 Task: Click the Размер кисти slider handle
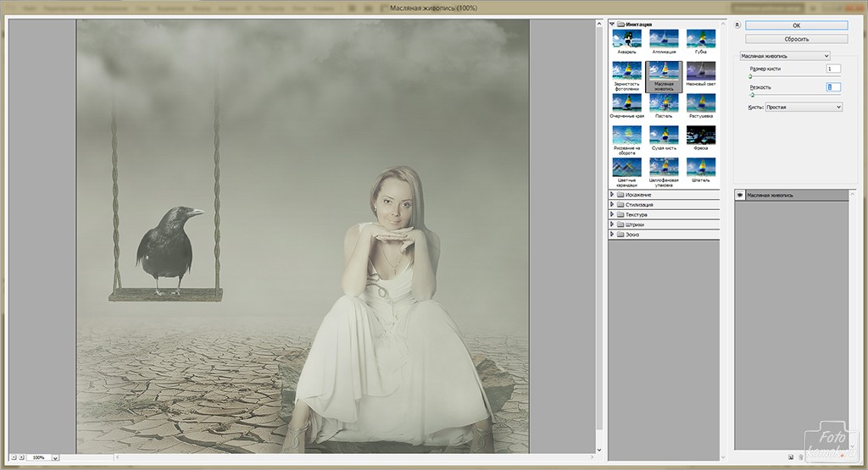click(x=751, y=77)
